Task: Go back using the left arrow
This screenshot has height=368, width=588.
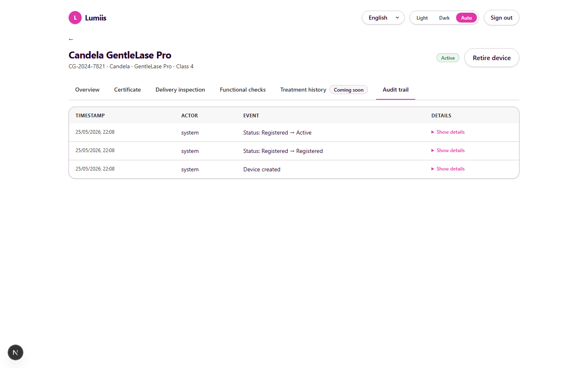Action: tap(71, 39)
